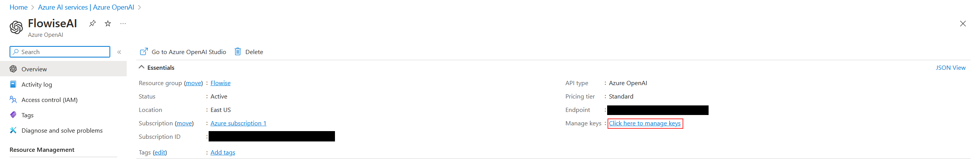Screen dimensions: 980x161
Task: Select Access control (IAM)
Action: point(49,100)
